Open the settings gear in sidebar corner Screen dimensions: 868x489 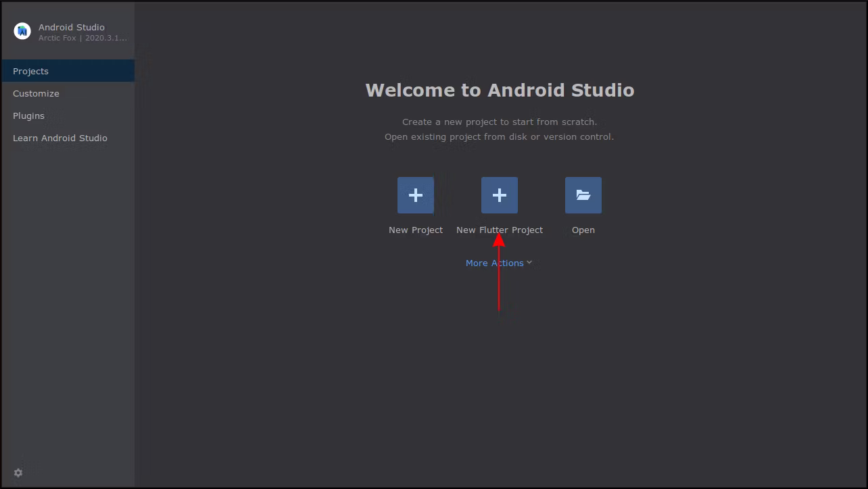click(x=18, y=473)
